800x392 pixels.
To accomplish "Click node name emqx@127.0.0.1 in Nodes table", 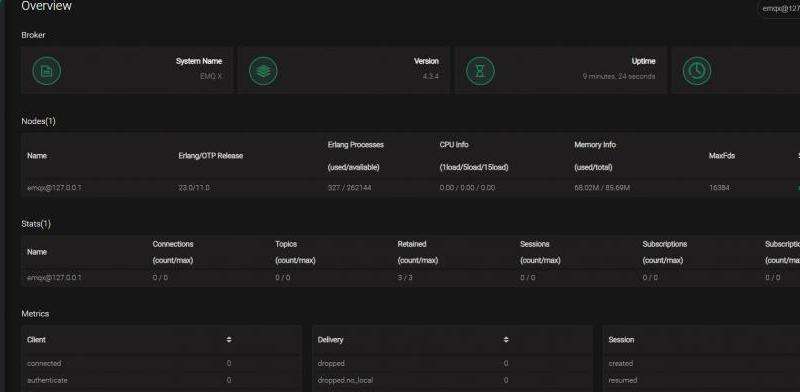I will click(54, 188).
